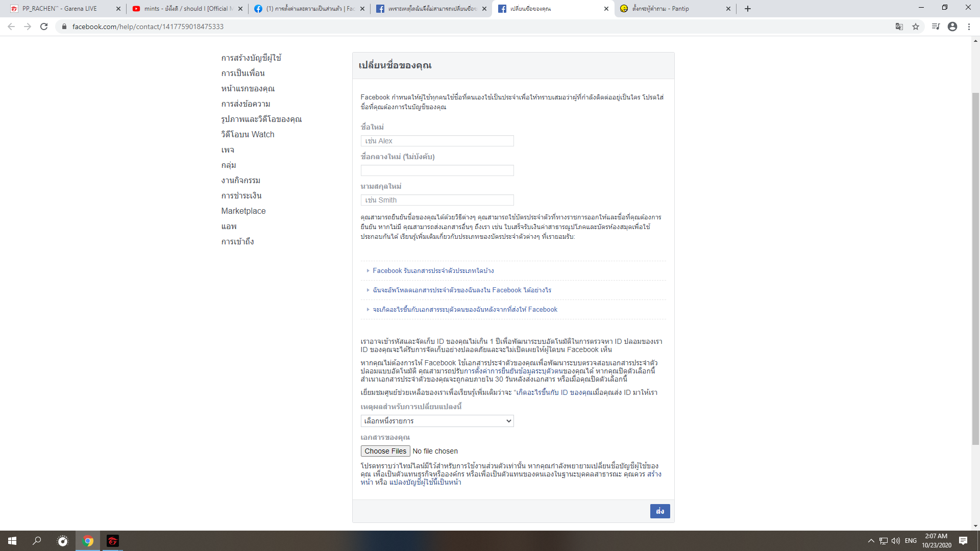This screenshot has width=980, height=551.
Task: Open Chrome profile avatar icon
Action: tap(952, 27)
